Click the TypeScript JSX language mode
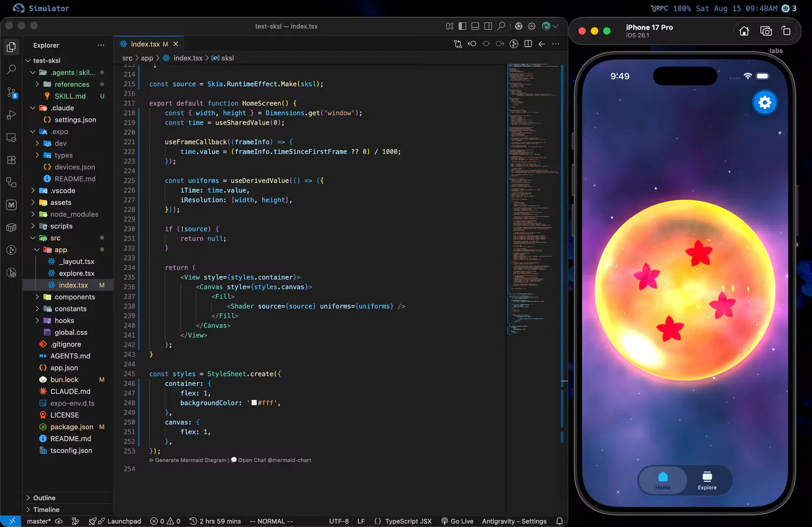The height and width of the screenshot is (527, 812). coord(408,521)
